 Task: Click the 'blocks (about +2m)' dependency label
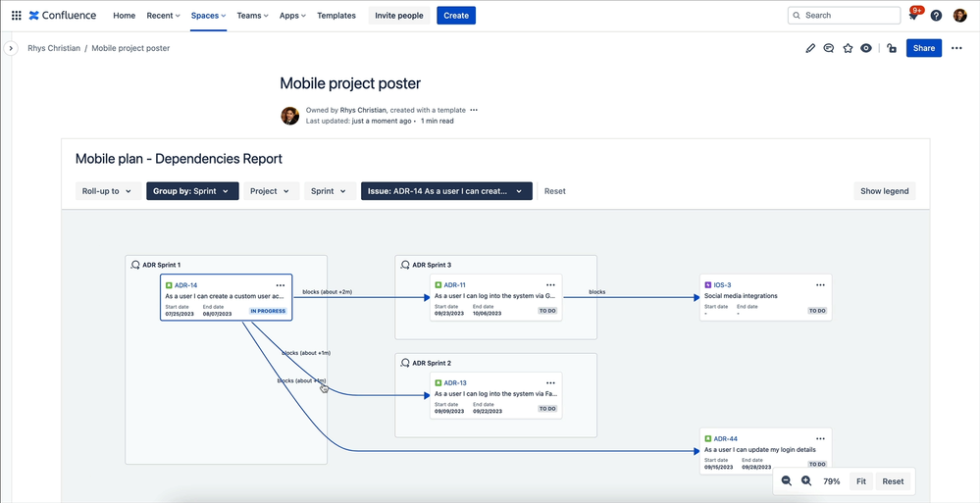pyautogui.click(x=328, y=292)
